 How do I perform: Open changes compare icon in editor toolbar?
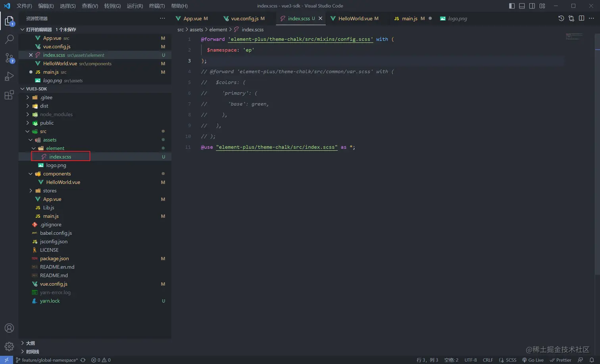[x=571, y=18]
